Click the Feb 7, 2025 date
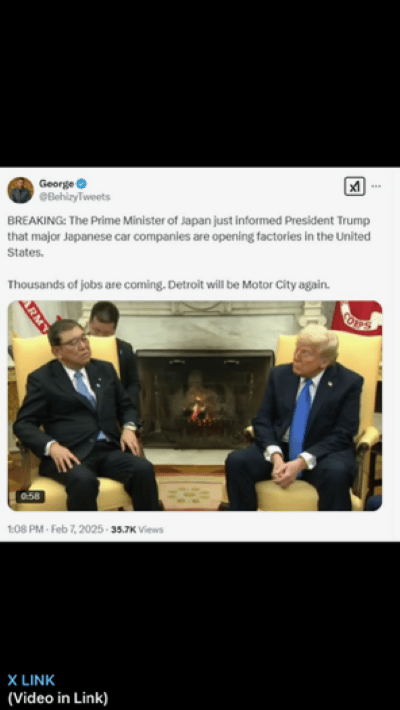Image resolution: width=400 pixels, height=710 pixels. click(x=77, y=529)
